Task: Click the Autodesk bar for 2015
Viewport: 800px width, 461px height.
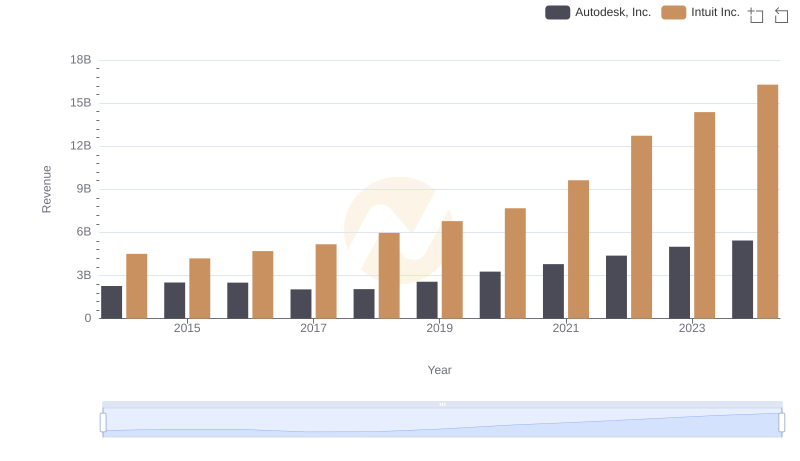Action: [x=174, y=300]
